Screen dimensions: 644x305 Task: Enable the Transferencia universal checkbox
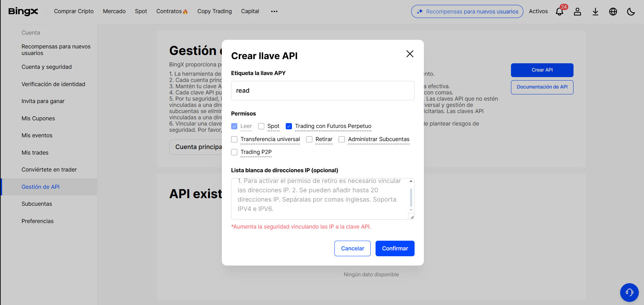pos(234,139)
